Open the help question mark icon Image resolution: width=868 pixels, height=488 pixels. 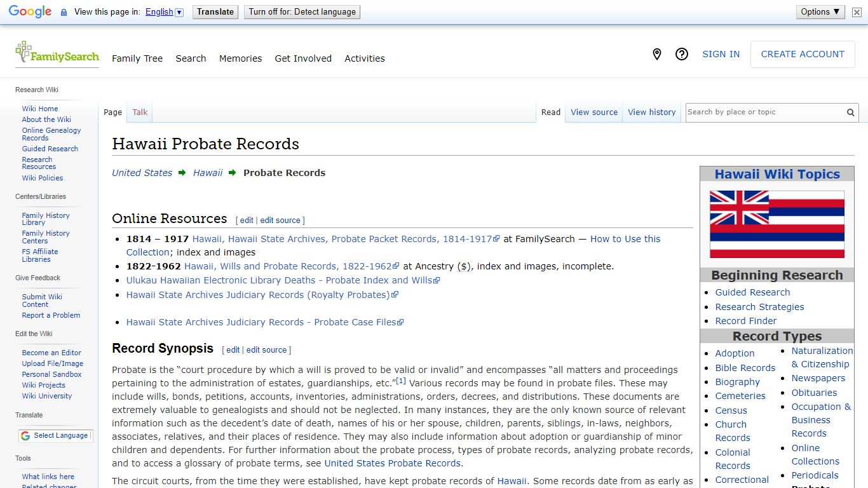click(682, 54)
